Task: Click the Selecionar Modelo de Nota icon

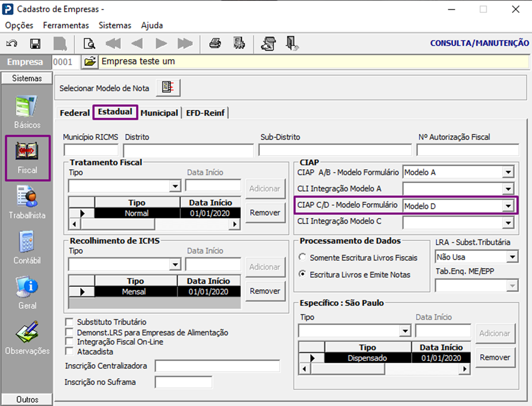Action: [x=168, y=87]
